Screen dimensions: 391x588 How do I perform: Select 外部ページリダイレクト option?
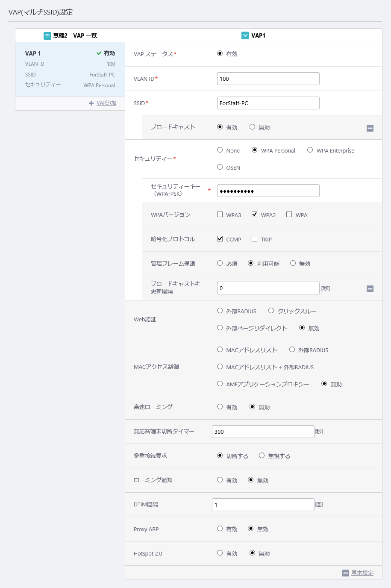(x=220, y=328)
